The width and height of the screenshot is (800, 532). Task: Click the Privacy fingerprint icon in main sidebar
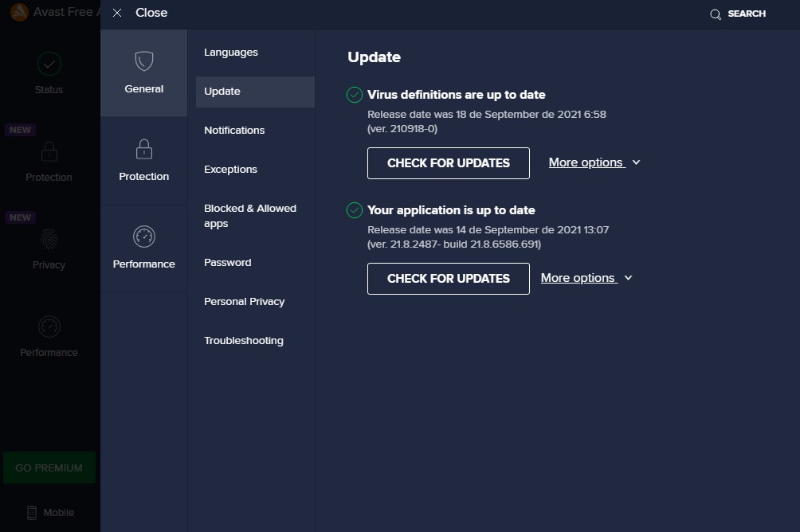[49, 239]
